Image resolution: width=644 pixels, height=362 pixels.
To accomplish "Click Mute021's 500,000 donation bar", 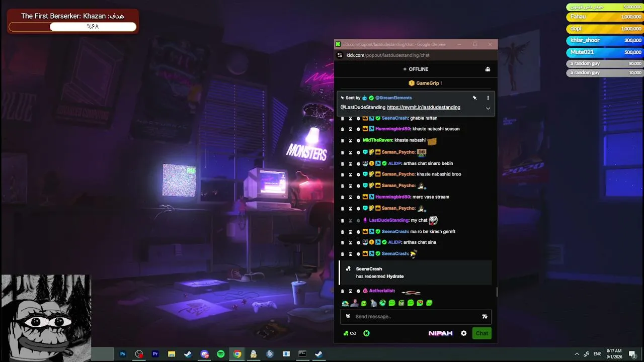I will 605,52.
